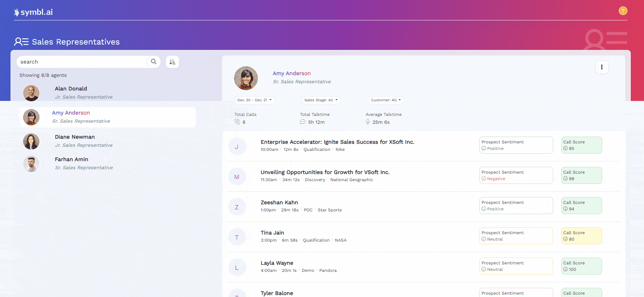Click the user avatar icon in header
The width and height of the screenshot is (644, 297).
coord(623,11)
